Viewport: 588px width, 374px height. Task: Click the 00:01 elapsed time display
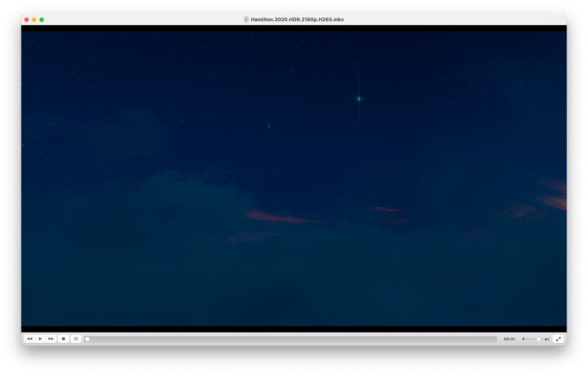[x=509, y=339]
